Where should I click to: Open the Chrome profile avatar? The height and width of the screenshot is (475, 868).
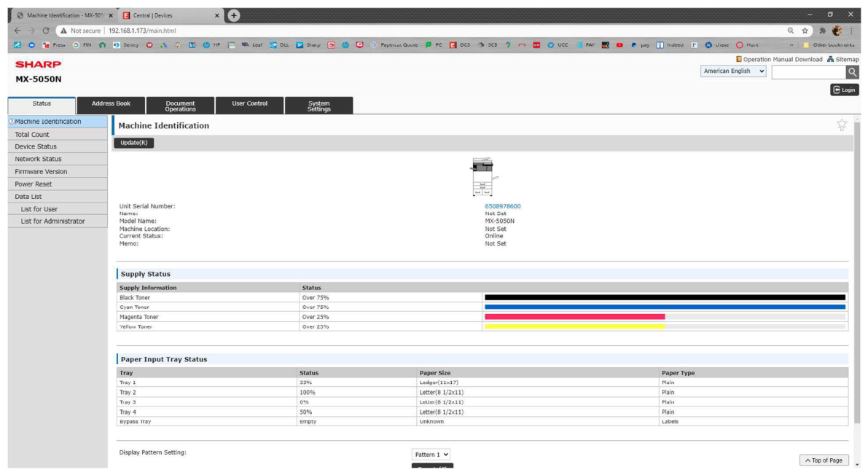point(837,31)
